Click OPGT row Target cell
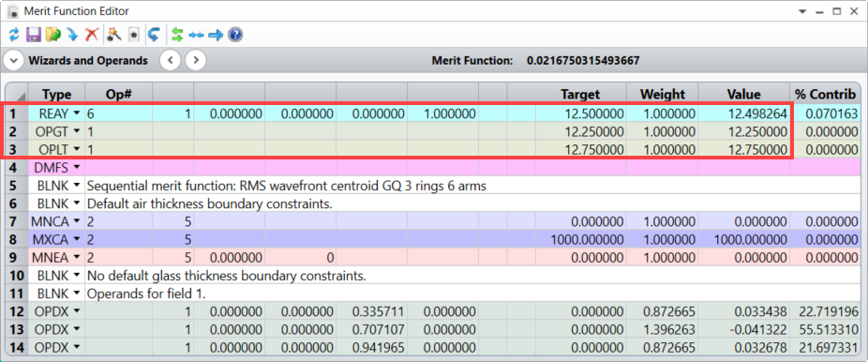868x362 pixels. tap(580, 131)
